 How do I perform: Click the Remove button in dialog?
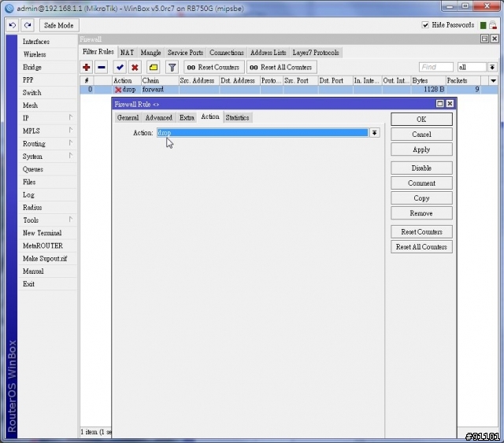pyautogui.click(x=421, y=213)
